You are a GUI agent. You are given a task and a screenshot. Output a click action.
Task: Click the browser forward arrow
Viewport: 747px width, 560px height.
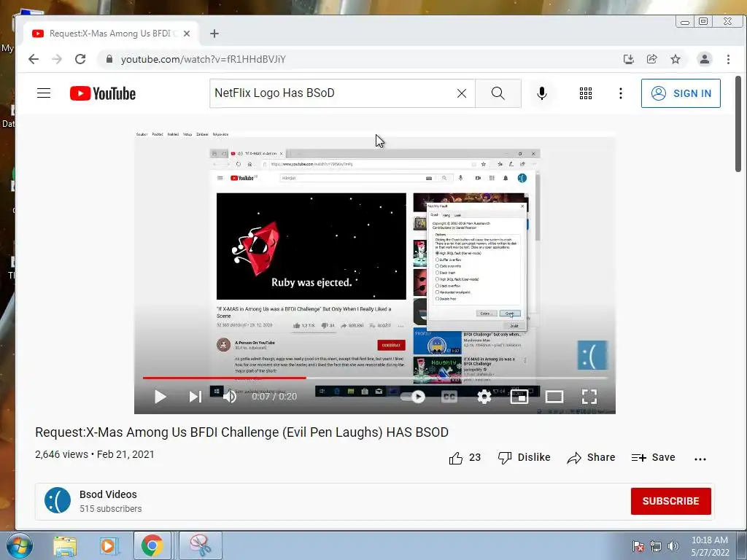coord(57,59)
